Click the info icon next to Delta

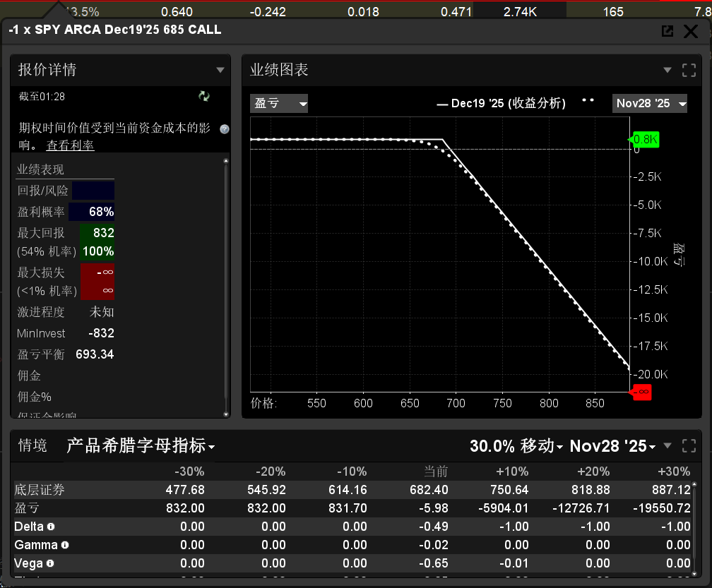51,527
